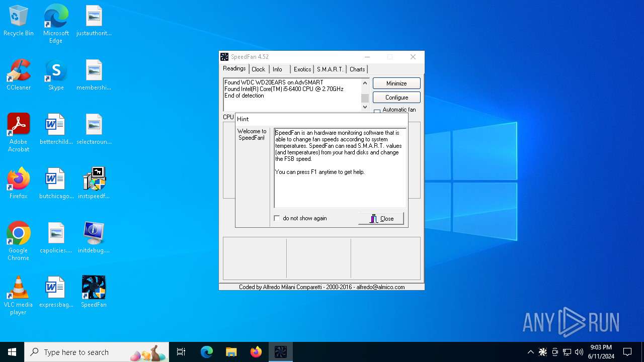
Task: Open Windows Start menu
Action: tap(12, 352)
